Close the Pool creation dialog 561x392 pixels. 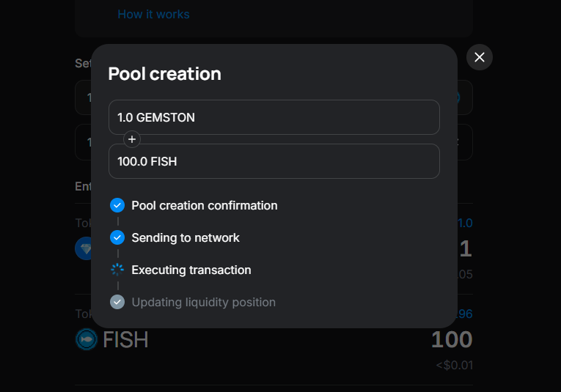(x=480, y=57)
